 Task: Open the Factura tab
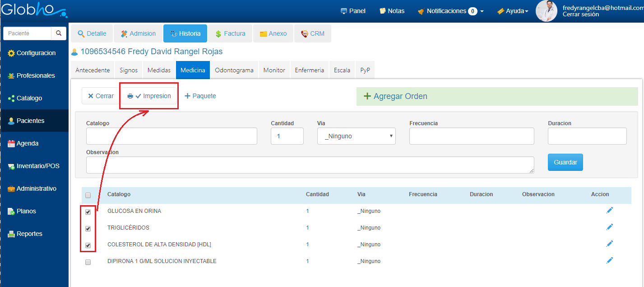(x=230, y=33)
